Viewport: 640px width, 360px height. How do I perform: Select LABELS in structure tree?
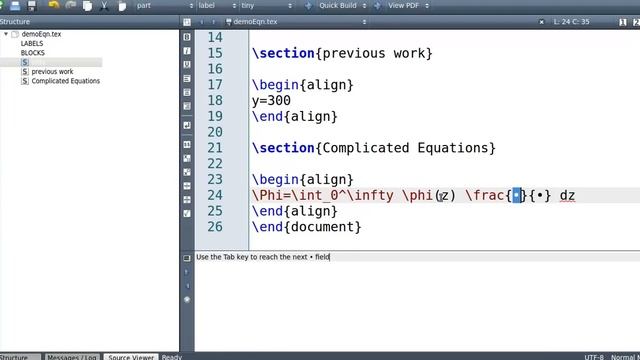[x=32, y=43]
